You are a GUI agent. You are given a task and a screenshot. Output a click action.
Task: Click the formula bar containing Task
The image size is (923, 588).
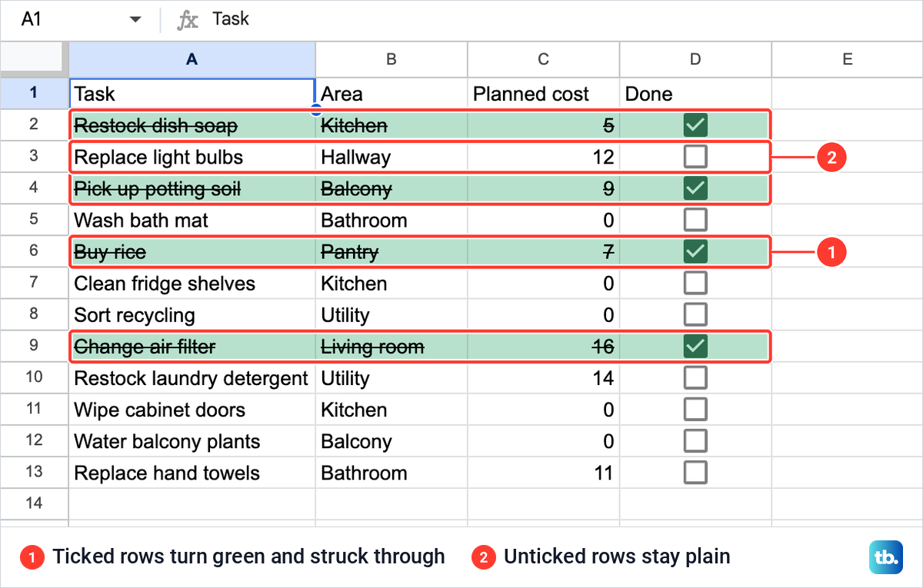(x=565, y=20)
